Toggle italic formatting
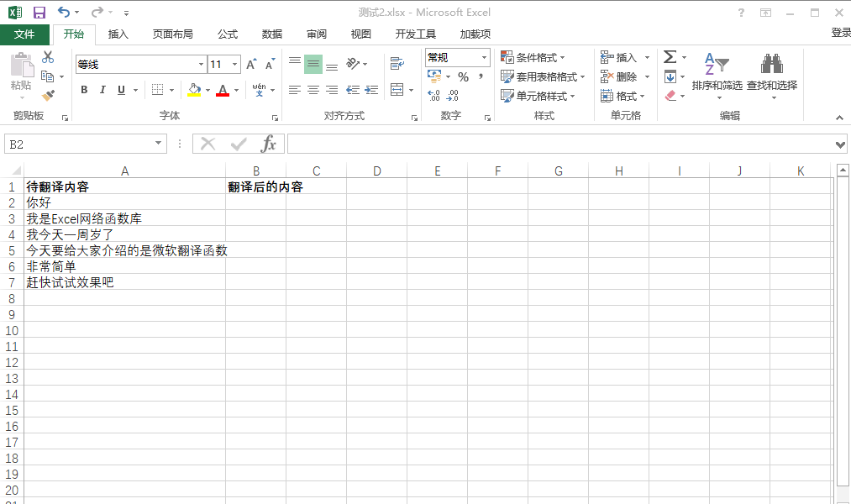Screen dimensions: 851x504 pos(102,90)
